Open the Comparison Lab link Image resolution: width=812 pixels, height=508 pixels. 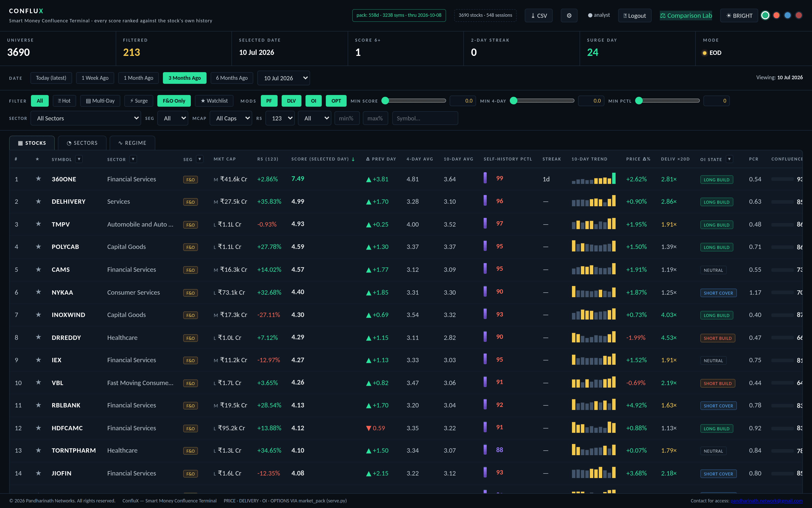point(686,15)
